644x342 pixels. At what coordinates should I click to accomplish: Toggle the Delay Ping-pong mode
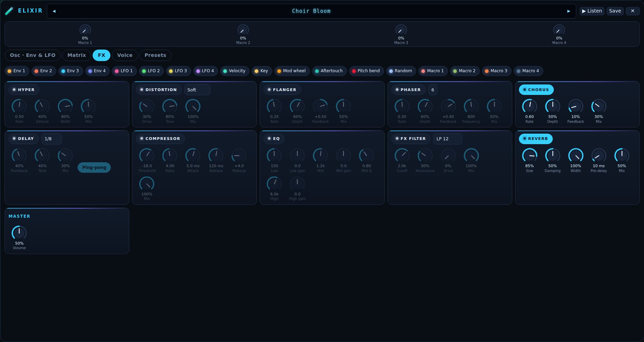coord(94,168)
